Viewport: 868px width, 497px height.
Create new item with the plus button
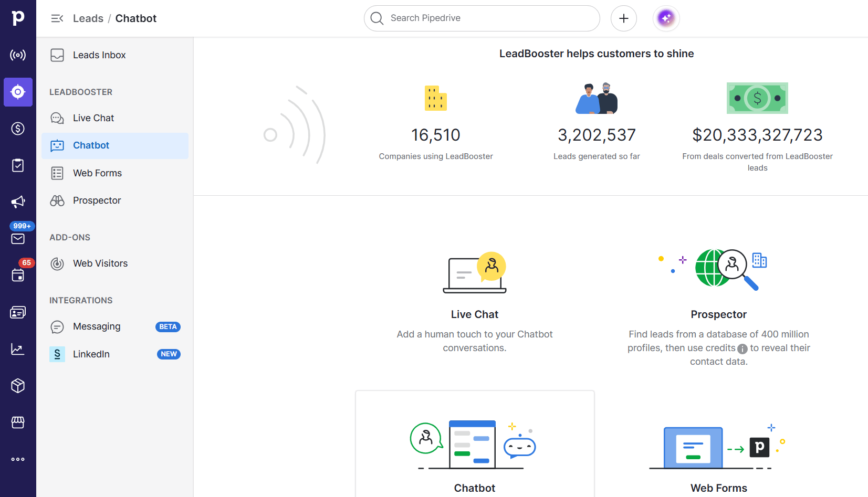click(623, 18)
